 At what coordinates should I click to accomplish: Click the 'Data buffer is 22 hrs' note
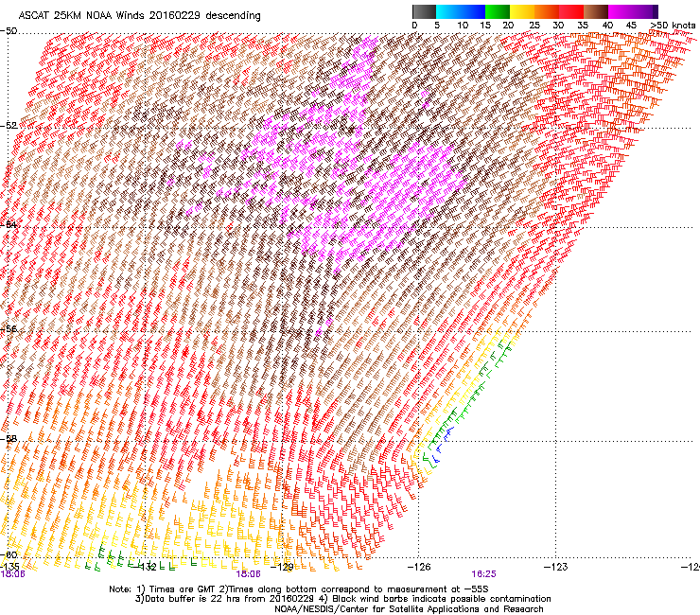[342, 599]
